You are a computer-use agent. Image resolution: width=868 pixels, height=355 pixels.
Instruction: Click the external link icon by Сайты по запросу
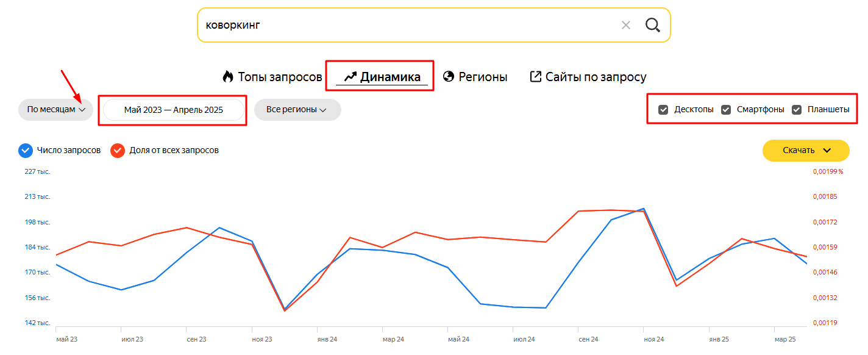point(536,77)
